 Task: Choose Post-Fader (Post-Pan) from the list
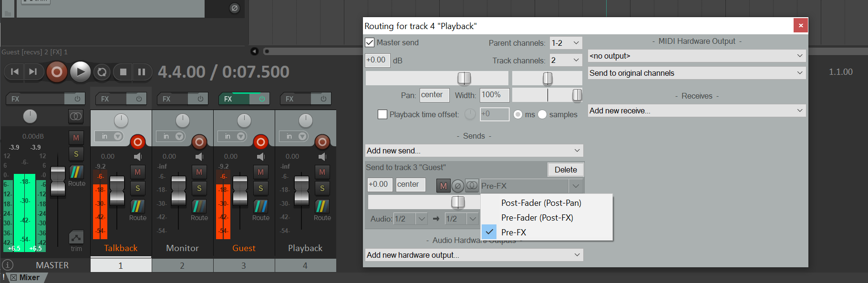[x=541, y=203]
